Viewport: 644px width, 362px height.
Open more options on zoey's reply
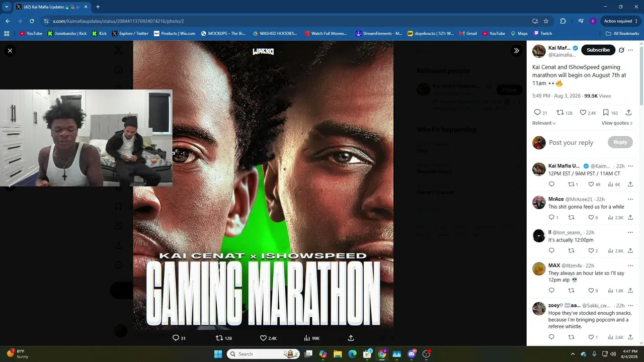(630, 305)
